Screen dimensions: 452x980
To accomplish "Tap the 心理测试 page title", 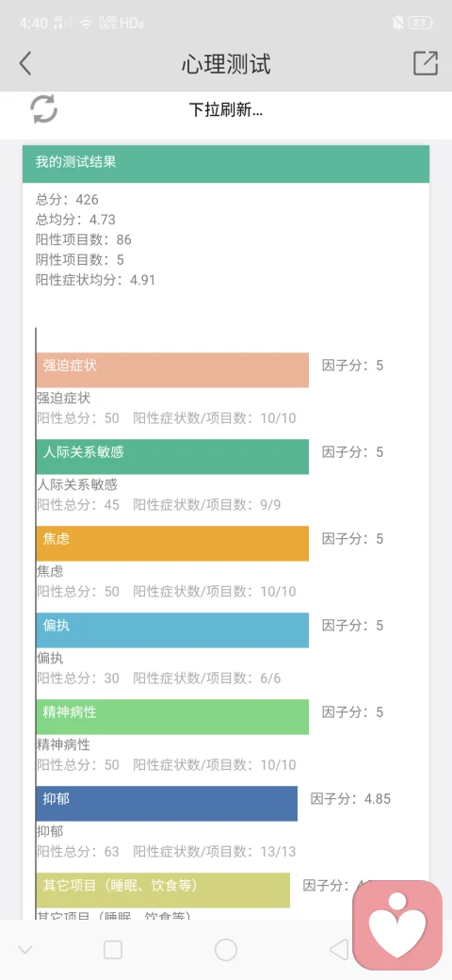I will point(226,64).
